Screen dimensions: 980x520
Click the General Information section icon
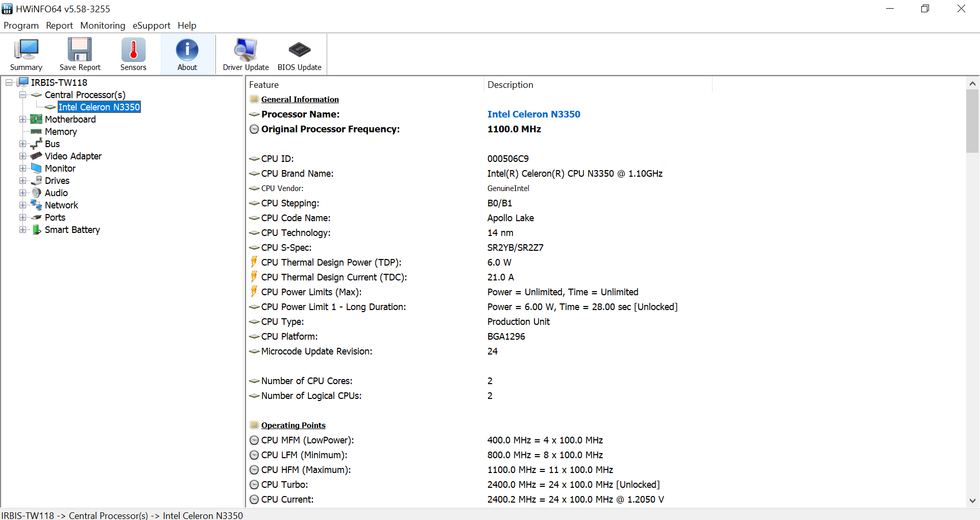254,99
